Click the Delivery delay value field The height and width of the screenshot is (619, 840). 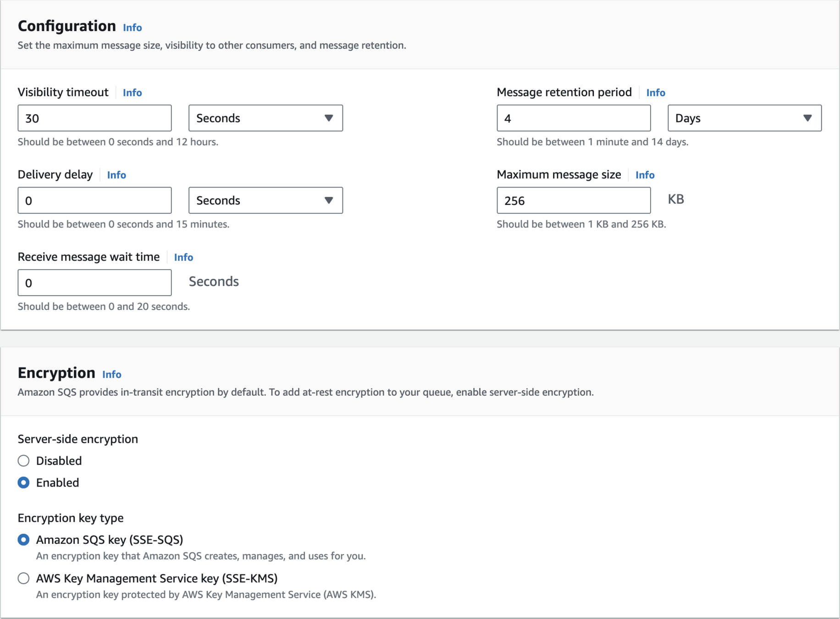coord(94,200)
